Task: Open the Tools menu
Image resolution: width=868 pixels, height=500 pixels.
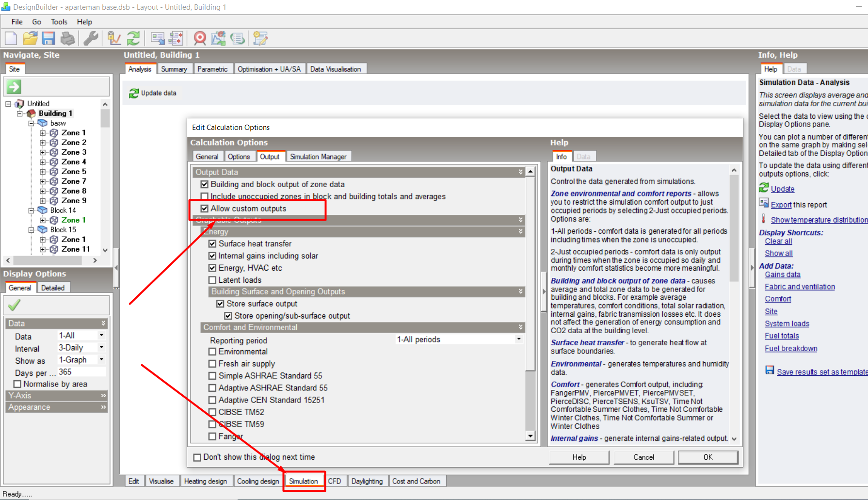Action: [59, 22]
